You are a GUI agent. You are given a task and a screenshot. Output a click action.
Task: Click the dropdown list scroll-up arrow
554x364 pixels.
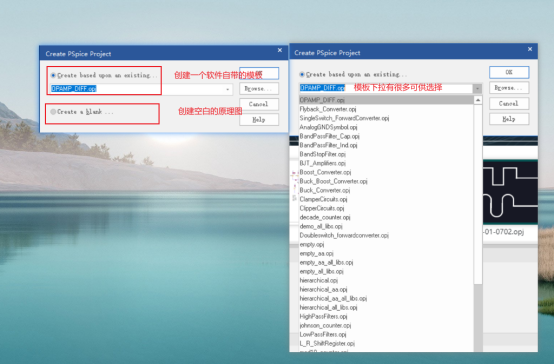478,100
